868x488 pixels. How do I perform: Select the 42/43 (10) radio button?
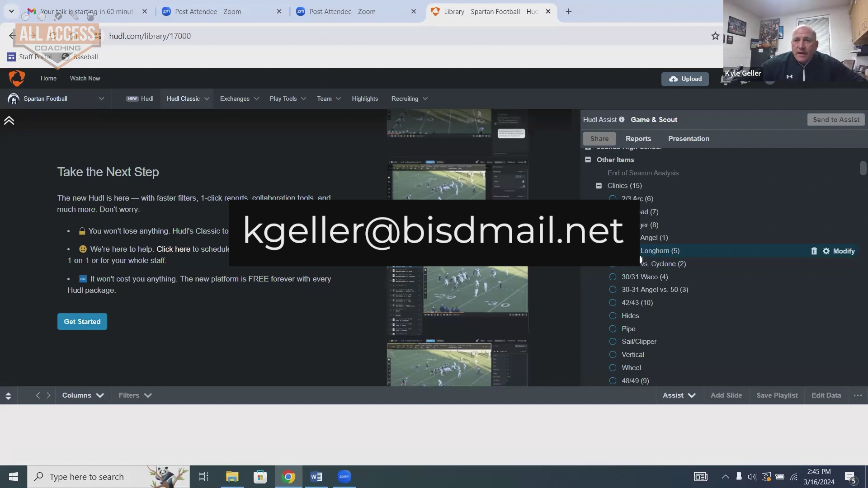tap(613, 303)
